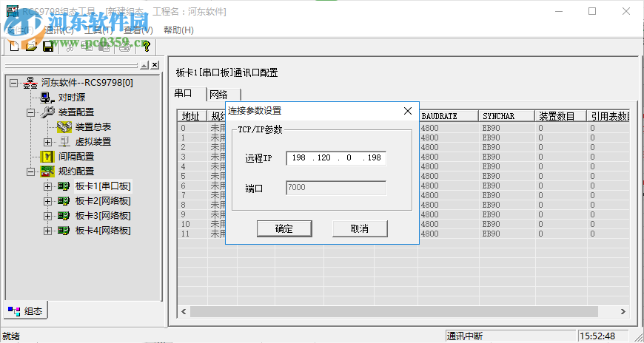This screenshot has height=343, width=644.
Task: Click the last octet 198 of 远程IP
Action: coord(374,157)
